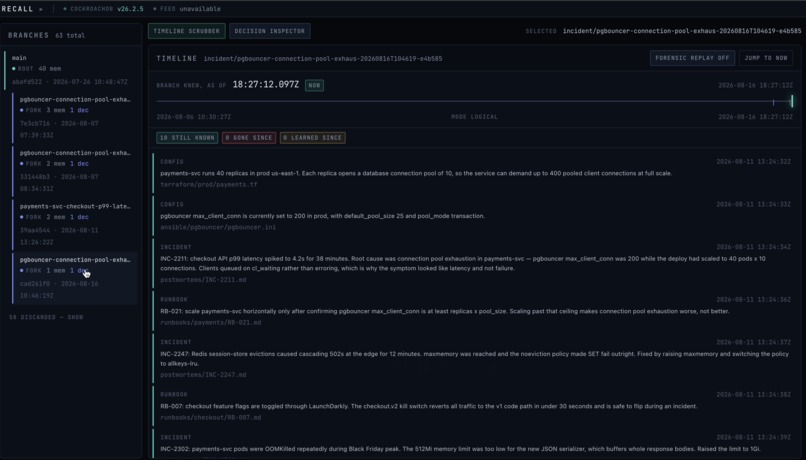This screenshot has width=806, height=460.
Task: Click the NOW badge beside the timestamp
Action: pyautogui.click(x=314, y=85)
